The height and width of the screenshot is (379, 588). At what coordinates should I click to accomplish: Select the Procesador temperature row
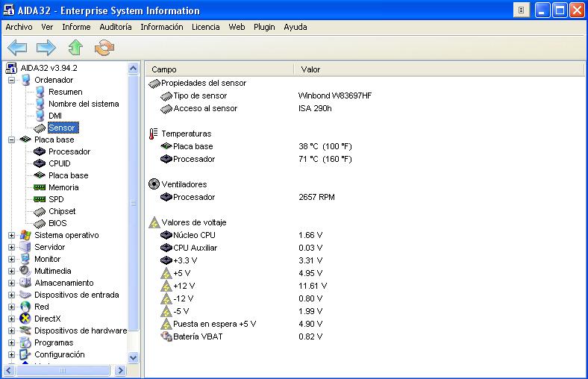coord(194,159)
